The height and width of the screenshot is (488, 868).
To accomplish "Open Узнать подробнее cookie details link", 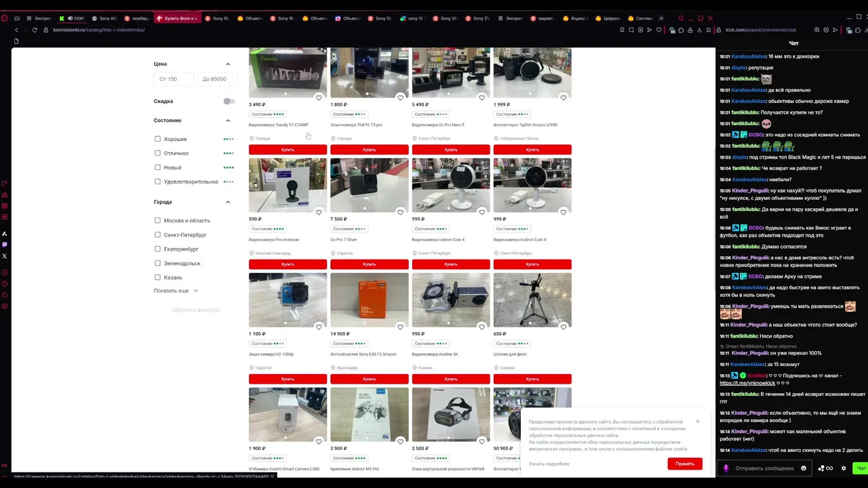I will tap(549, 464).
